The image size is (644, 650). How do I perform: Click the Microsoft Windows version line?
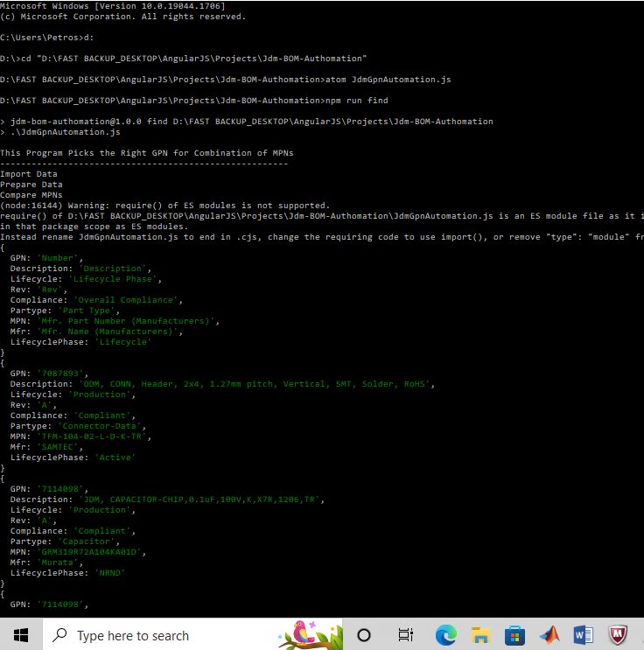(113, 6)
